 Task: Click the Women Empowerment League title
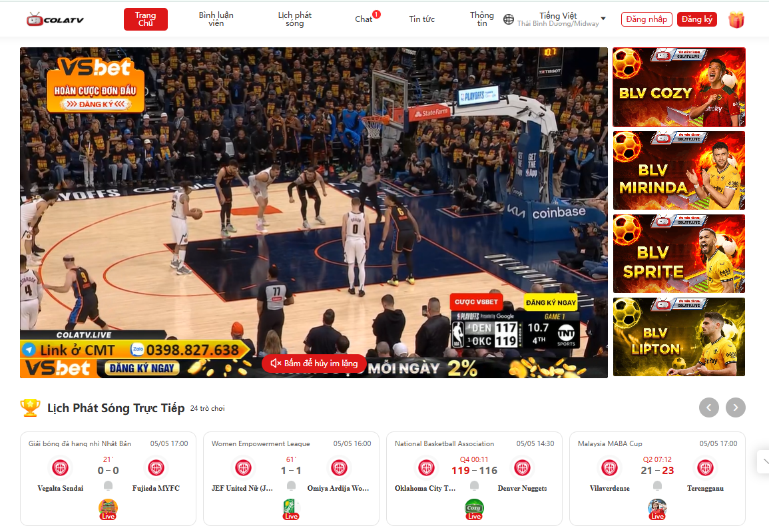pos(260,443)
